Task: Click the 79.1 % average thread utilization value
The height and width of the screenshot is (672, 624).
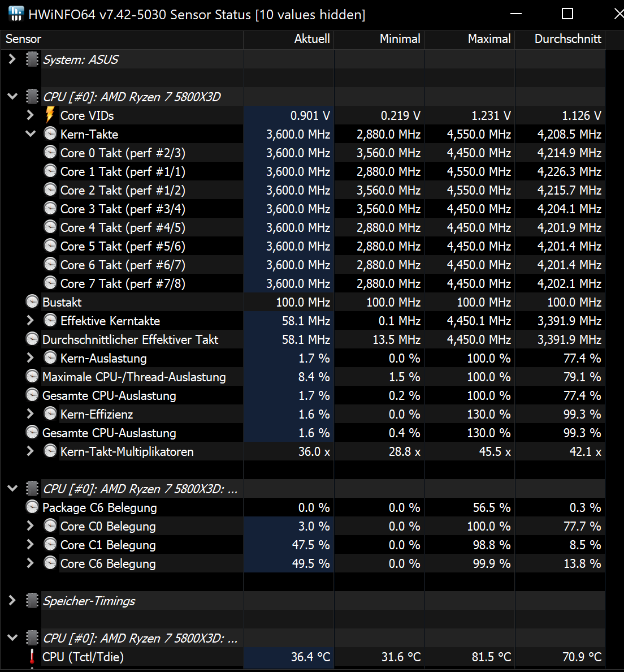Action: click(x=582, y=377)
